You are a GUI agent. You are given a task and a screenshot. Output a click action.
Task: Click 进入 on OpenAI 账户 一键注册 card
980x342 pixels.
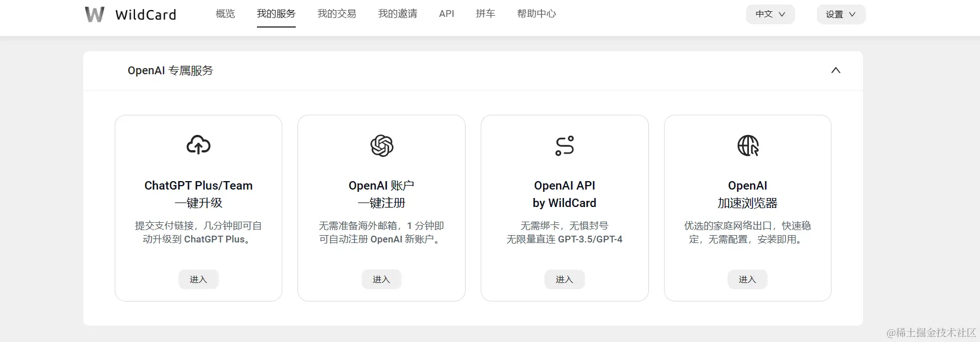coord(381,279)
